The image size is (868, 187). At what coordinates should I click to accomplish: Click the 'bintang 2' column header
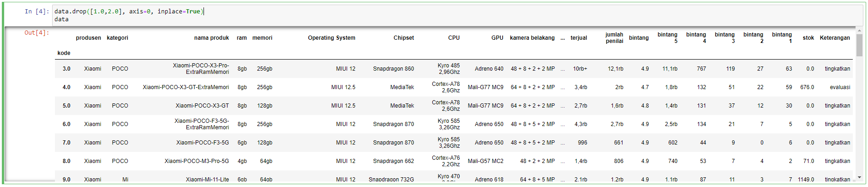[753, 38]
